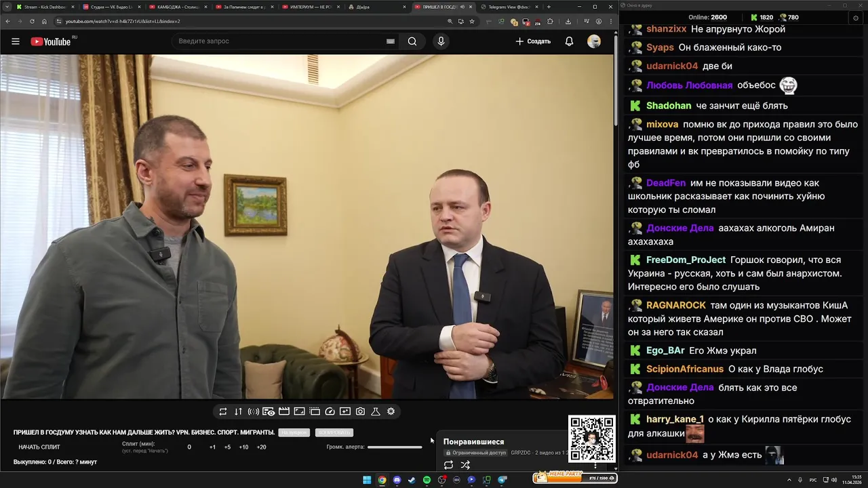Open the on-screen keyboard icon in search box

(391, 41)
